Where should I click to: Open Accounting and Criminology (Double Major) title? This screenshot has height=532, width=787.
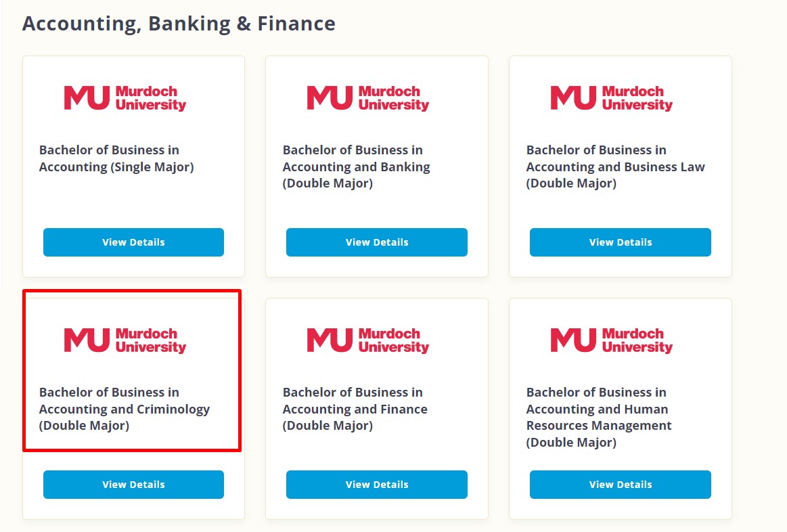click(x=125, y=409)
